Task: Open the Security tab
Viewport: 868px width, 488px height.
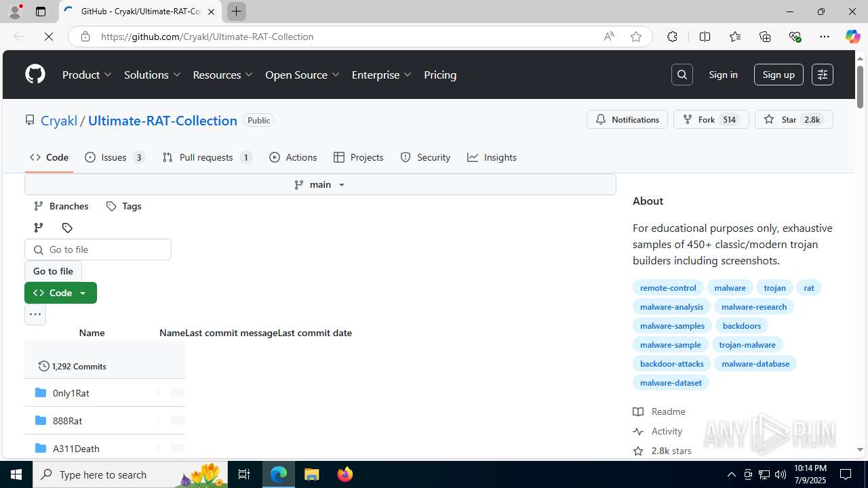Action: coord(425,157)
